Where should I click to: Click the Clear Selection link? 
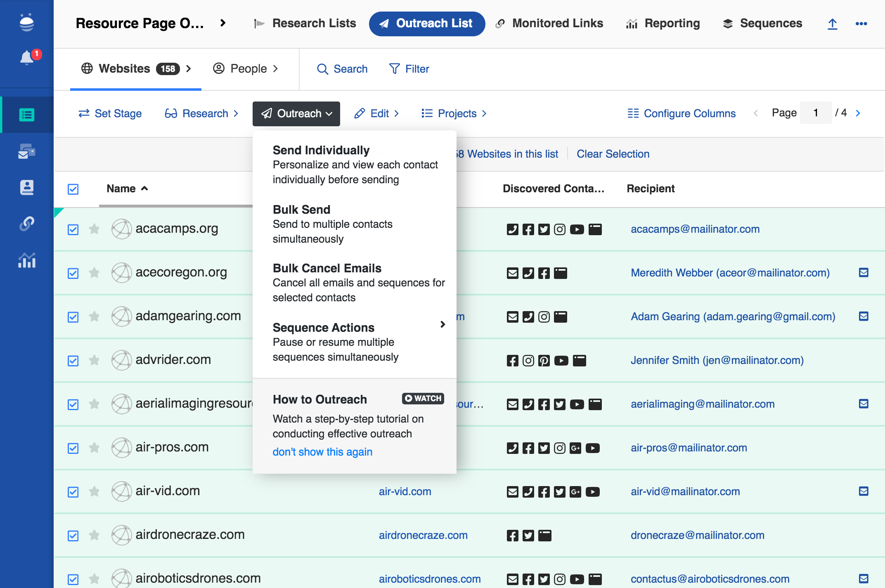click(613, 154)
